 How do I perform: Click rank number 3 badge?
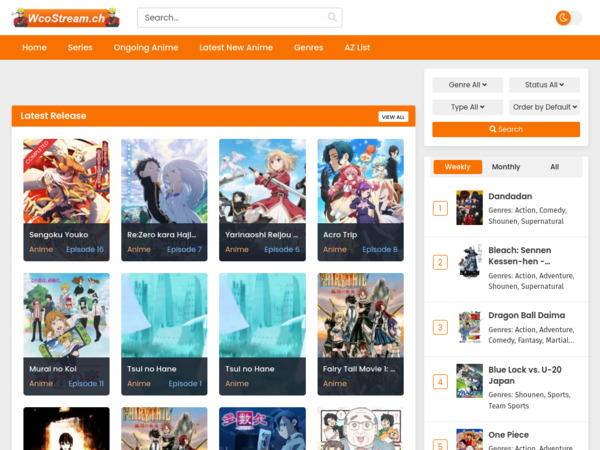440,328
